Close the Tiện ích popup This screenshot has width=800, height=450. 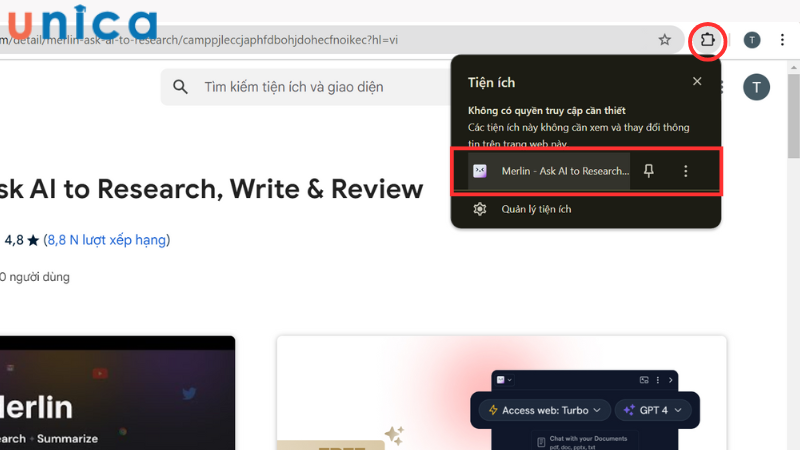(697, 82)
